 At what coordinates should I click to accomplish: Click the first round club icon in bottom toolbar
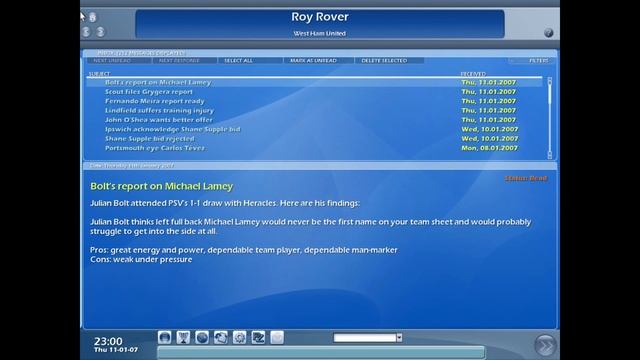[164, 338]
